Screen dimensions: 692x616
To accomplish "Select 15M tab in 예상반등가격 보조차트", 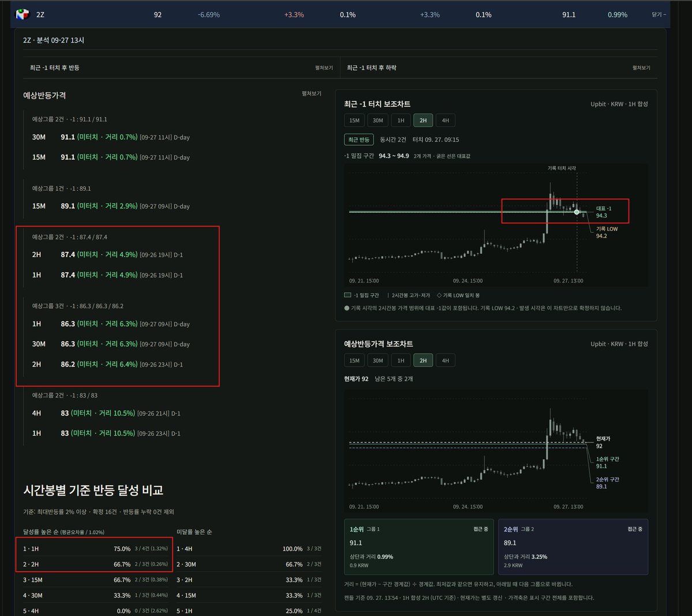I will click(354, 360).
